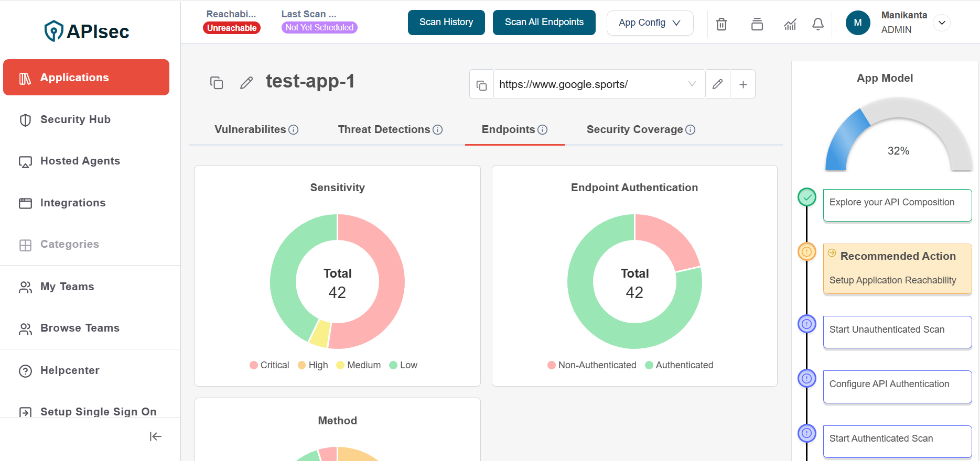This screenshot has width=980, height=461.
Task: Switch to the Vulnerabilites tab
Action: [x=250, y=129]
